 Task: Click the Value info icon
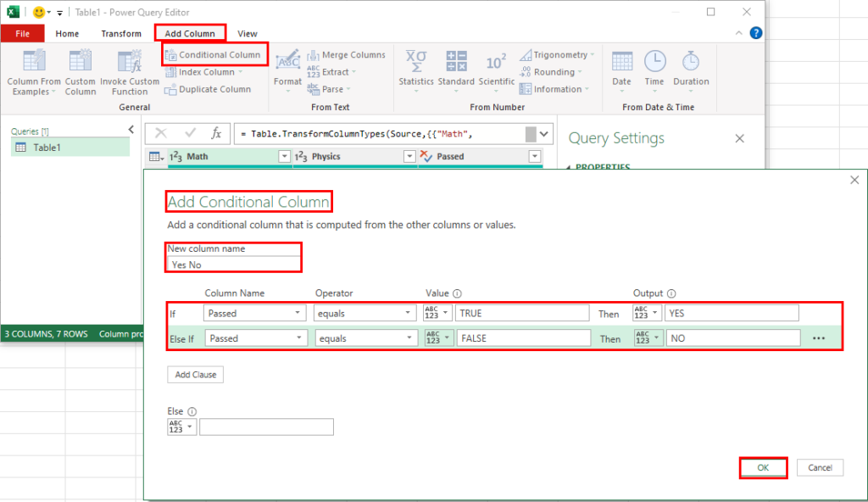pos(457,293)
